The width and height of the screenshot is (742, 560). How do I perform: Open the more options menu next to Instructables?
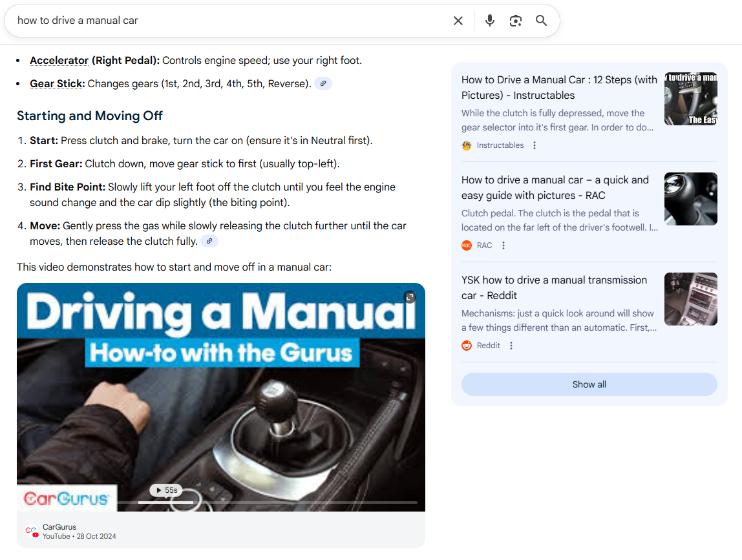point(535,146)
